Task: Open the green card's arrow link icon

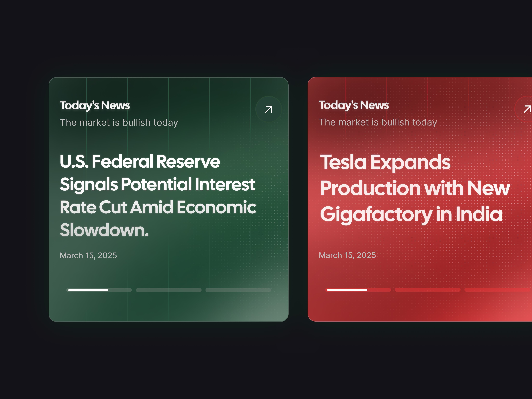Action: pos(268,109)
